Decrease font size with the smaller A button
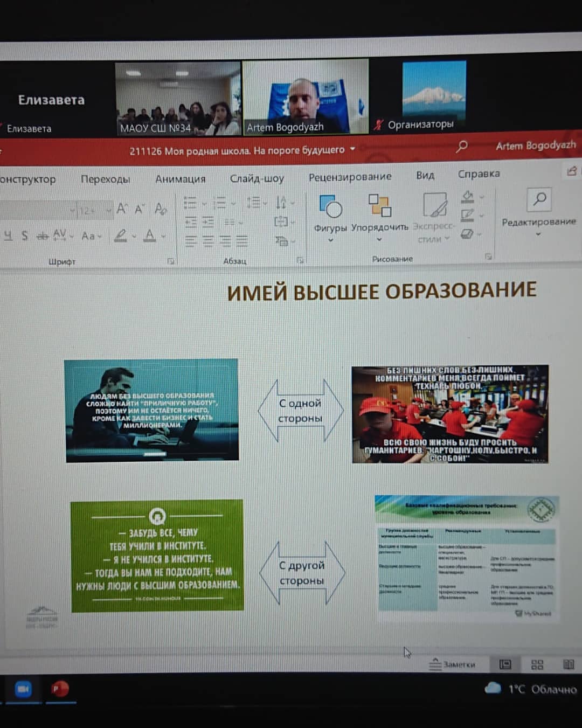 (x=139, y=209)
